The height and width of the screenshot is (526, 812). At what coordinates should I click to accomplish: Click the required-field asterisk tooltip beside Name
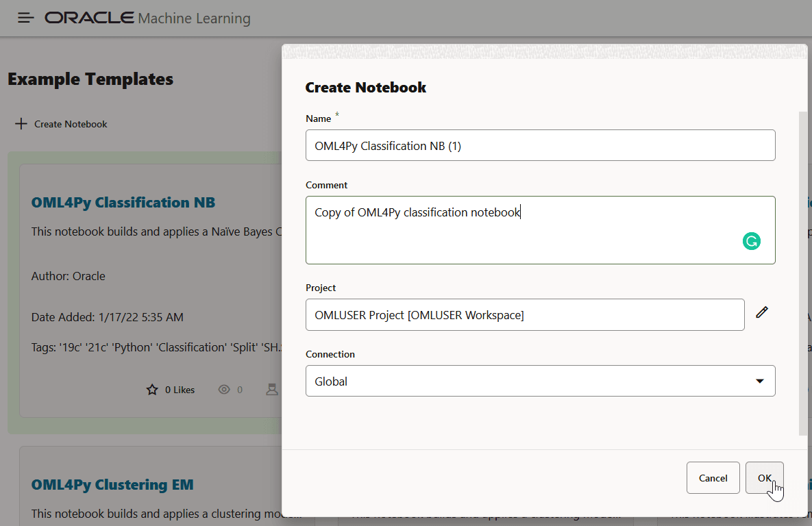(x=336, y=115)
